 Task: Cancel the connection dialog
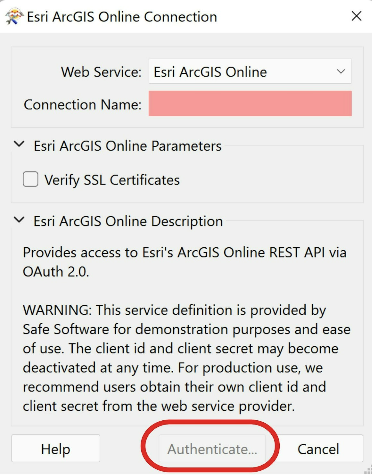click(318, 448)
